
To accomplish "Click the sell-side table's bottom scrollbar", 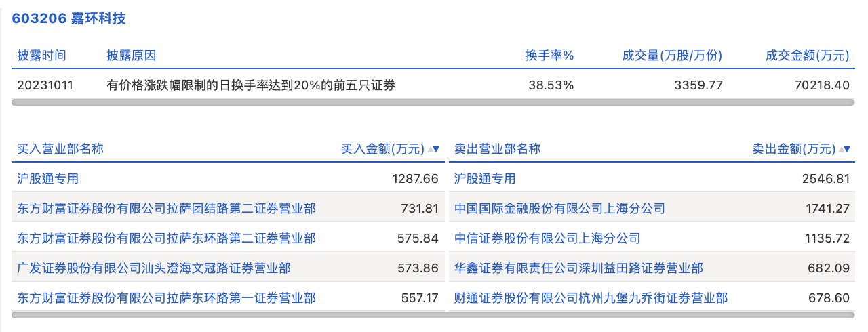I will (x=651, y=314).
